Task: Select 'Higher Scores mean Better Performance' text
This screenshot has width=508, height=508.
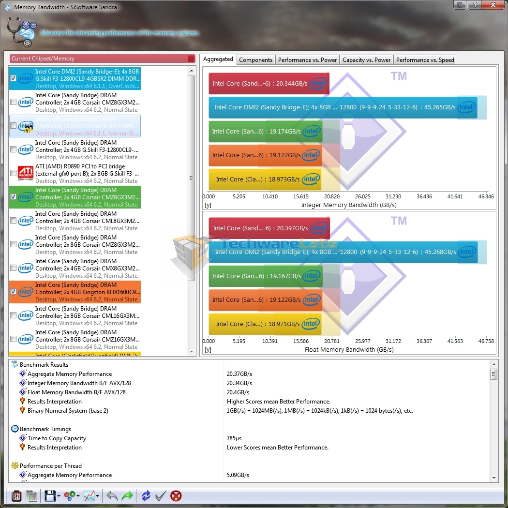Action: [278, 401]
